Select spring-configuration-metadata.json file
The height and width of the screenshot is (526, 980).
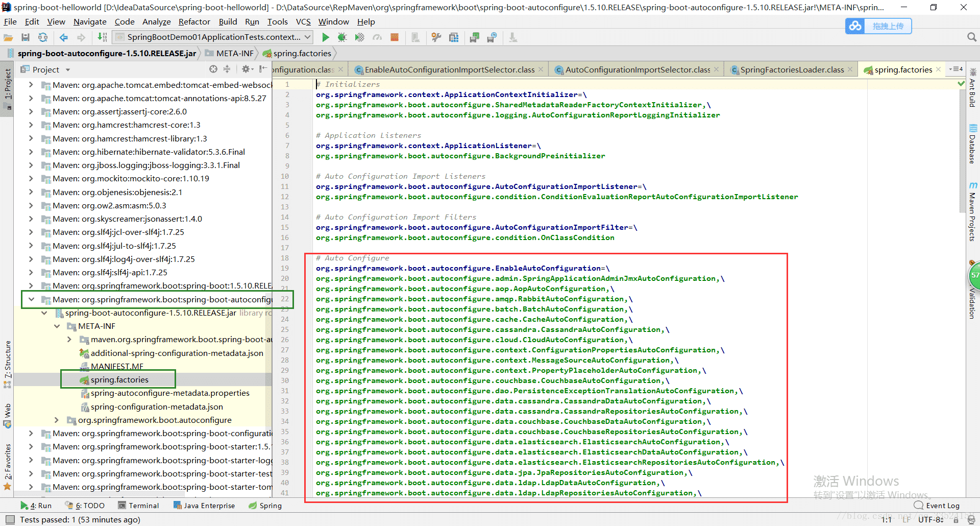click(x=157, y=407)
